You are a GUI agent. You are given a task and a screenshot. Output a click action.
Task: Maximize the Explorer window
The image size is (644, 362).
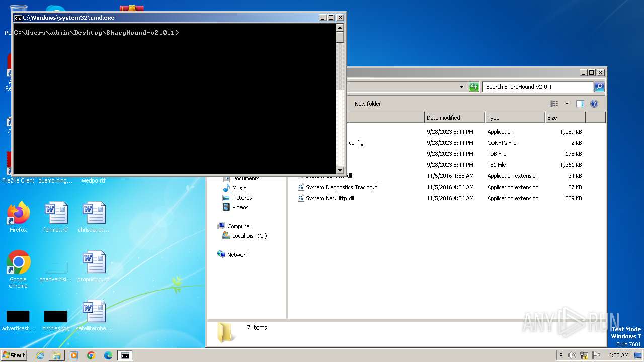click(592, 72)
